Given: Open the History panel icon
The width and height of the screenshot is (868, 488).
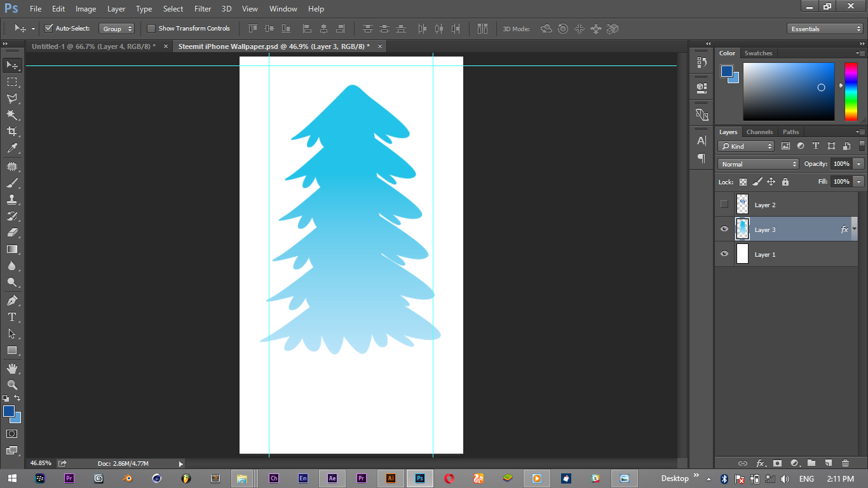Looking at the screenshot, I should [702, 62].
